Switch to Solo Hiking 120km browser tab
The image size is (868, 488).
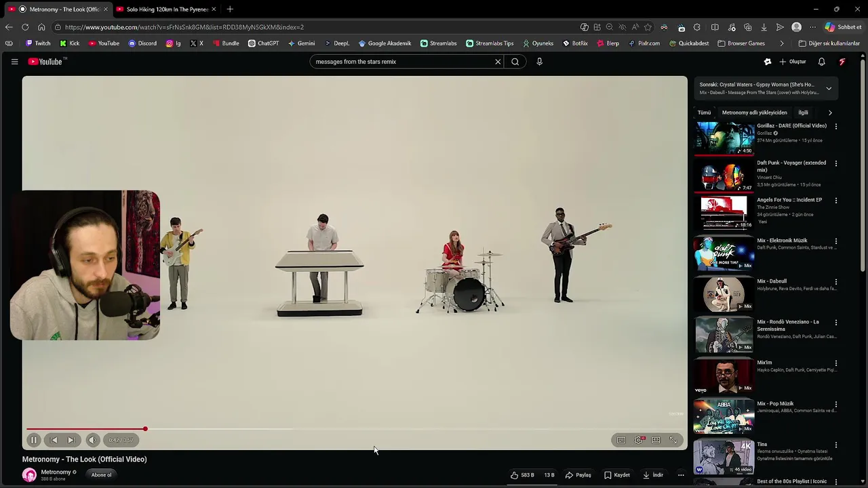pos(167,9)
